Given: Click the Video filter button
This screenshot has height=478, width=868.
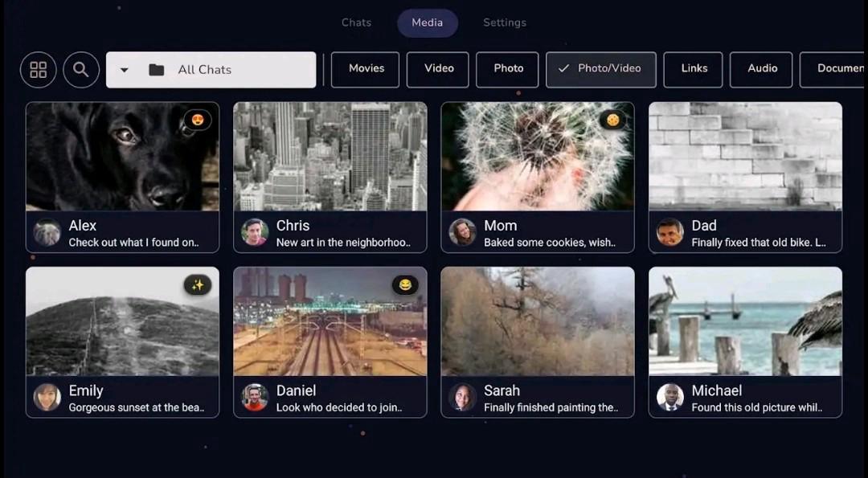Looking at the screenshot, I should [437, 70].
